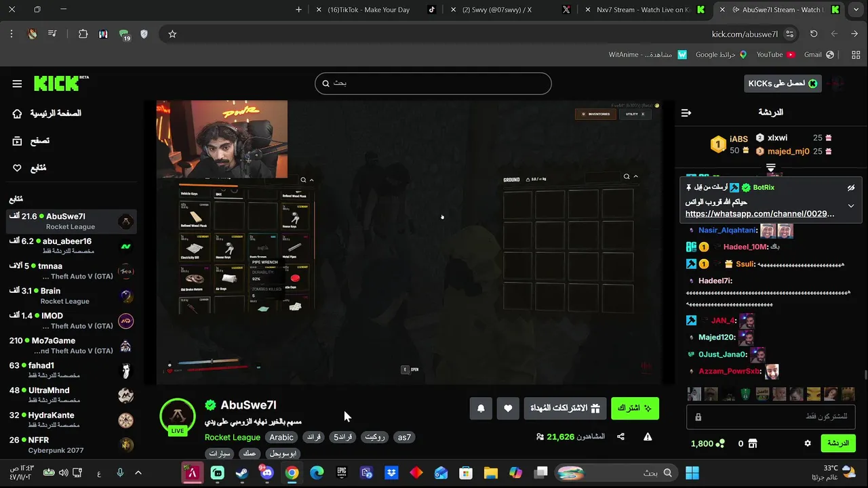Click the chat scrollbar

[x=865, y=375]
